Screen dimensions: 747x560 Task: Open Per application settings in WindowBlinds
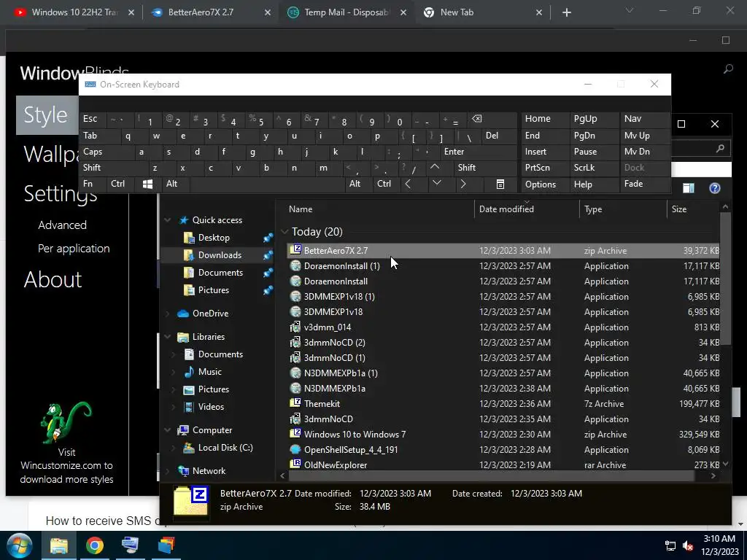74,249
